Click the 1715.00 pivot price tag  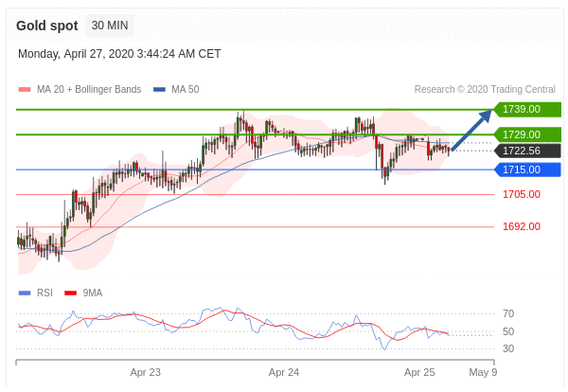[527, 169]
